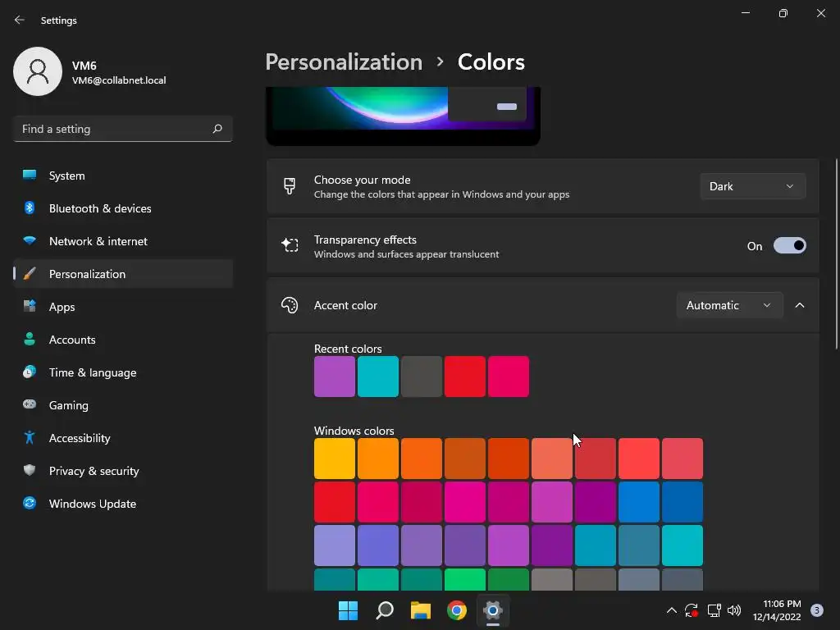This screenshot has height=630, width=840.
Task: Open taskbar Search
Action: coord(385,610)
